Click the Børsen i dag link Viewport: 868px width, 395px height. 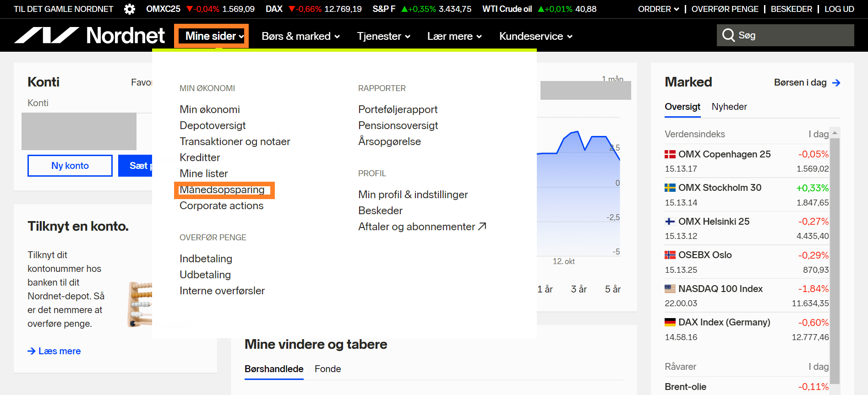tap(800, 82)
